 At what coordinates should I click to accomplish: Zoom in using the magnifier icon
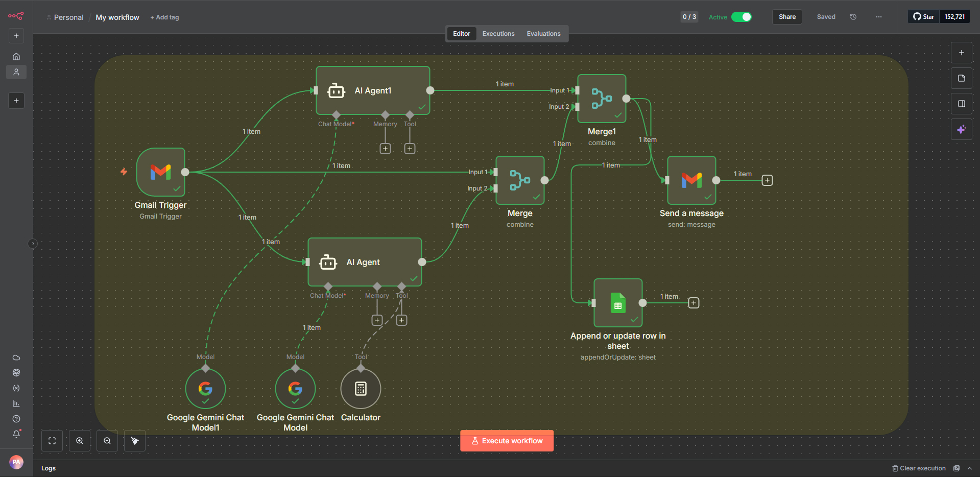point(80,440)
